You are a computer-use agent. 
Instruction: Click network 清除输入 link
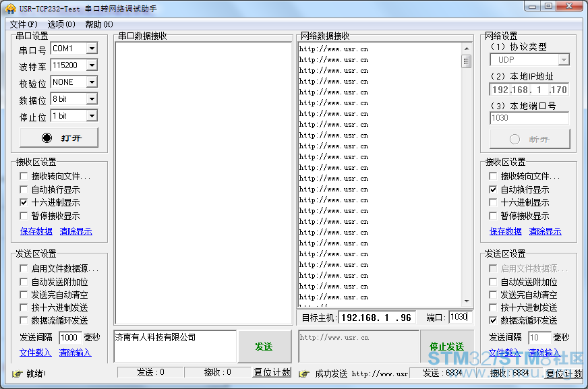544,353
